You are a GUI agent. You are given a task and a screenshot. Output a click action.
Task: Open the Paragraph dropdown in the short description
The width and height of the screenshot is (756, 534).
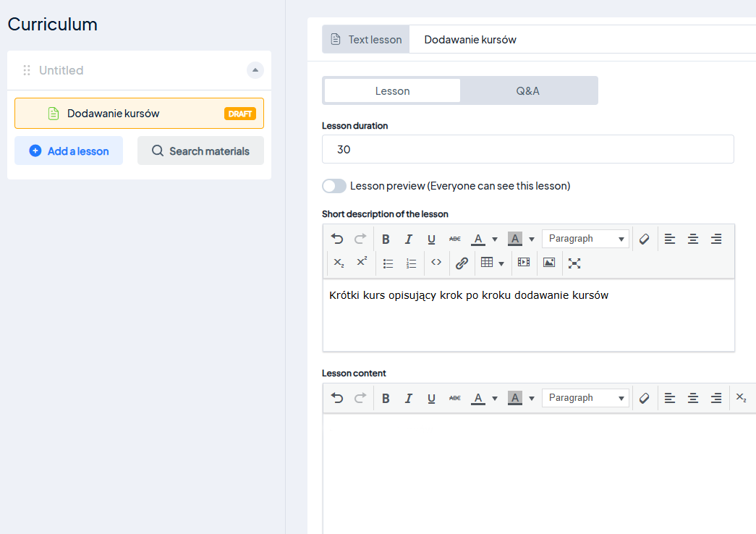point(585,239)
